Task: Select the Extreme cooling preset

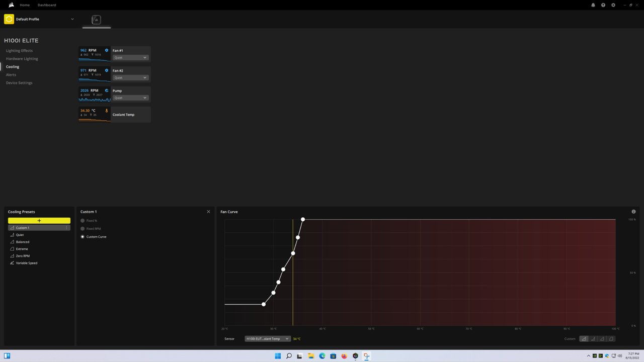Action: (x=39, y=249)
